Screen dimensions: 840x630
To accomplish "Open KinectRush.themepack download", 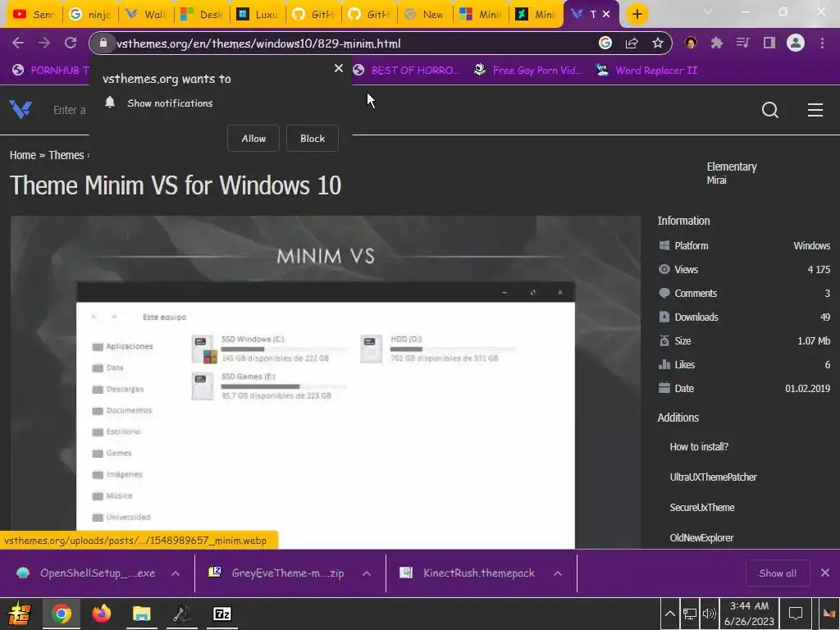I will pyautogui.click(x=467, y=573).
